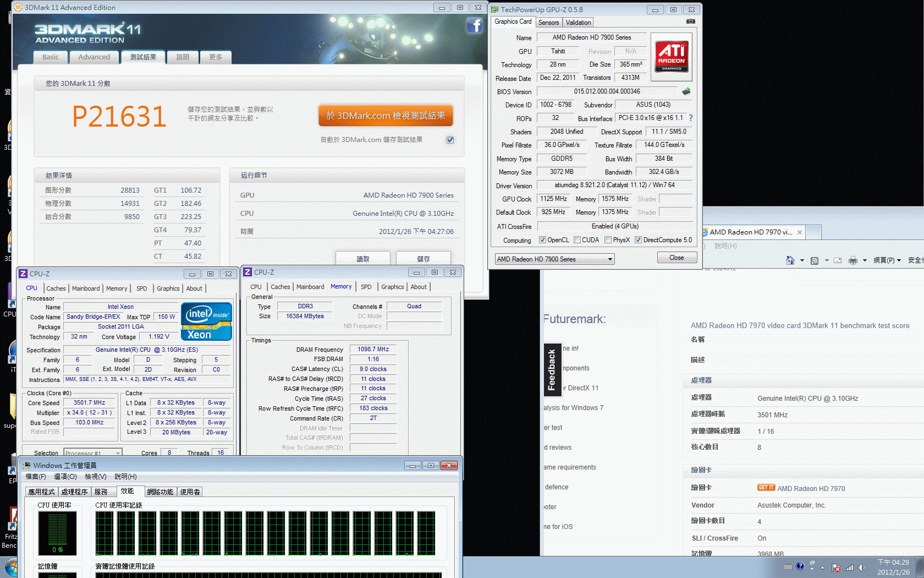Click the GPU-Z title bar icon

coord(495,9)
